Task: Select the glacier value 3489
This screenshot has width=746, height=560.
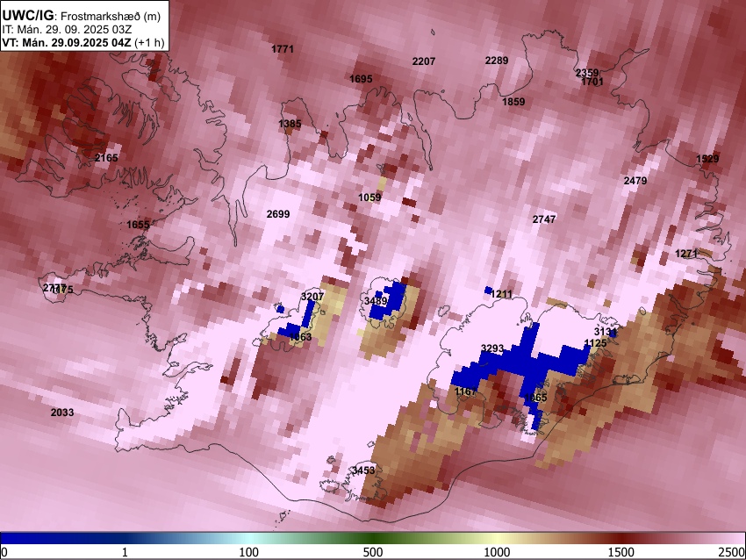Action: coord(376,301)
